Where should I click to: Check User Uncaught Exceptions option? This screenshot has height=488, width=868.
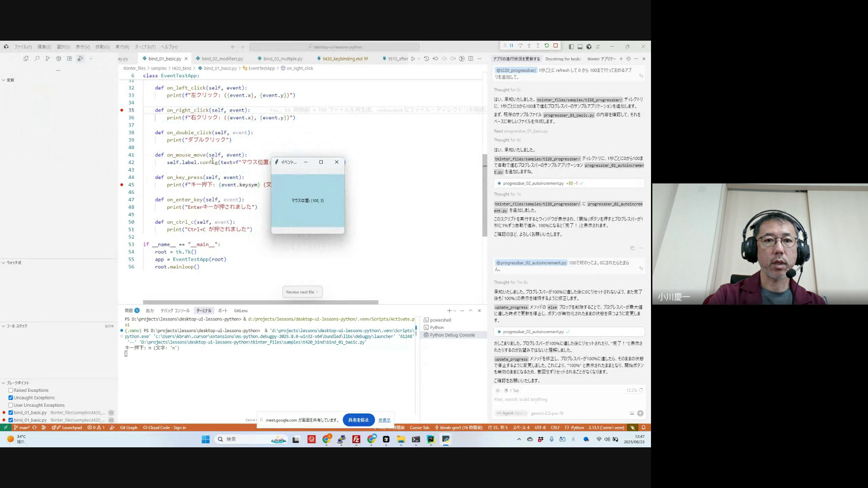(x=11, y=405)
